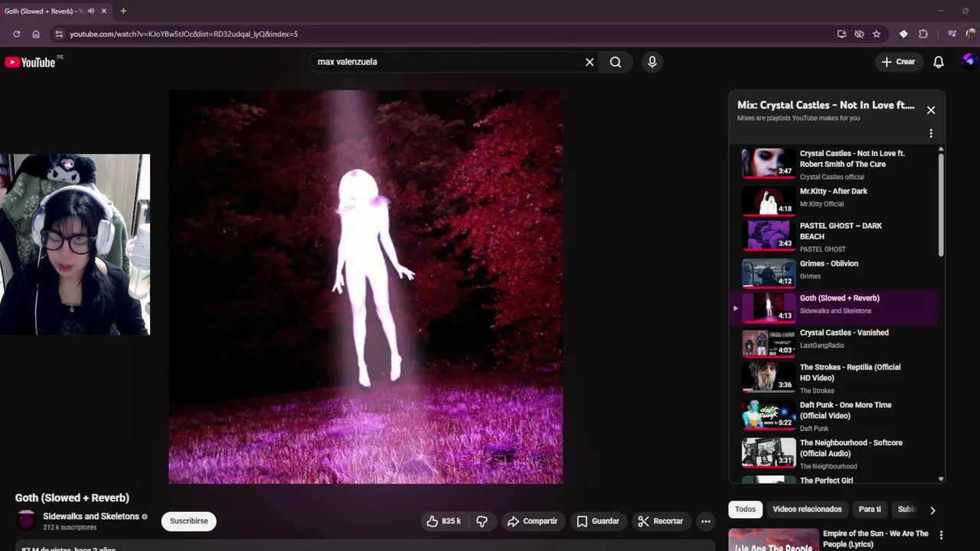Screen dimensions: 980x551
Task: Show more filter chips with the arrow
Action: [x=933, y=510]
